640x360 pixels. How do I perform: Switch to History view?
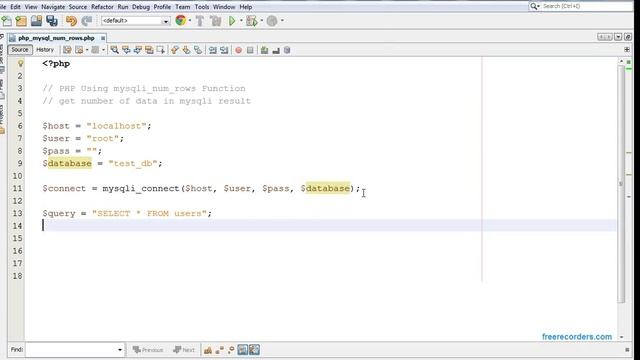pyautogui.click(x=45, y=50)
